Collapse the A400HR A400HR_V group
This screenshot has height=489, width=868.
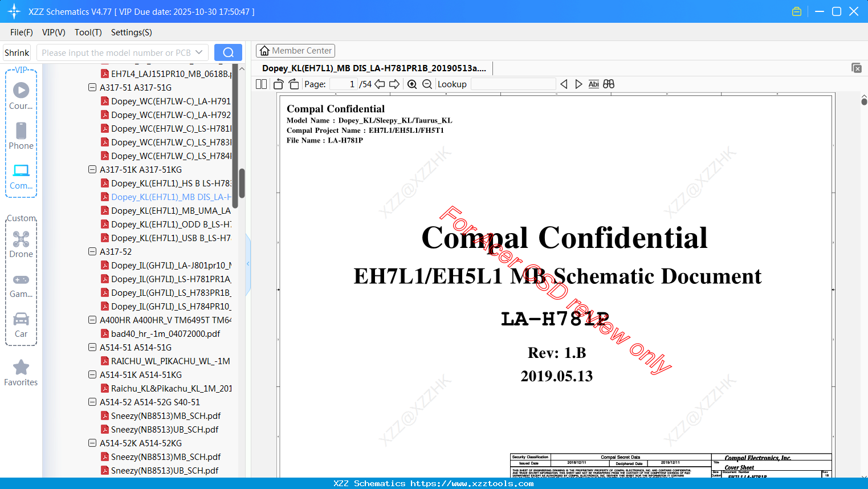coord(92,320)
